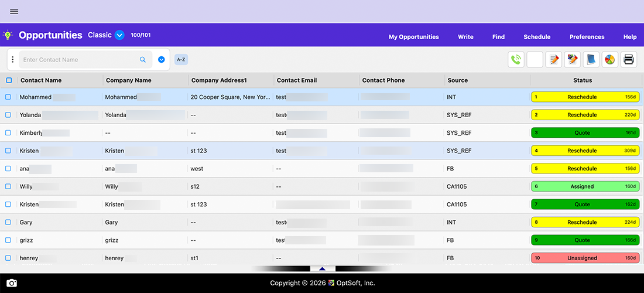Click status 8 Reschedule 224d badge
Viewport: 644px width, 293px height.
(x=585, y=222)
